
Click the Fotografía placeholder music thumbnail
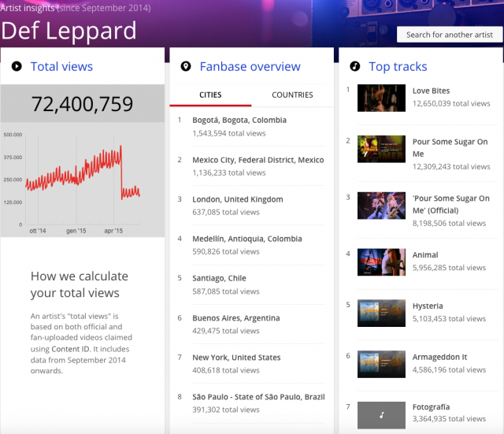pyautogui.click(x=381, y=414)
